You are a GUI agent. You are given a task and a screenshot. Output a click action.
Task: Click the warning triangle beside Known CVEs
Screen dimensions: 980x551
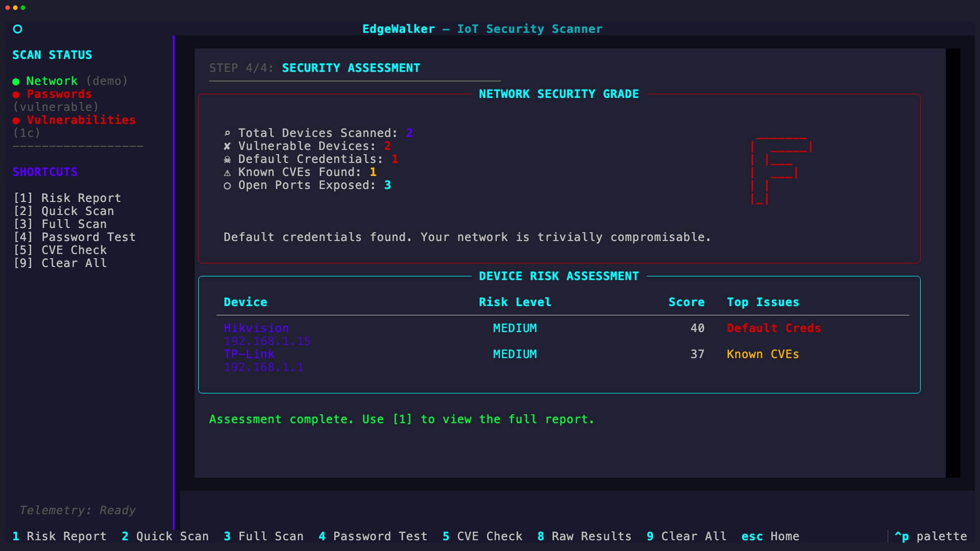pos(227,173)
